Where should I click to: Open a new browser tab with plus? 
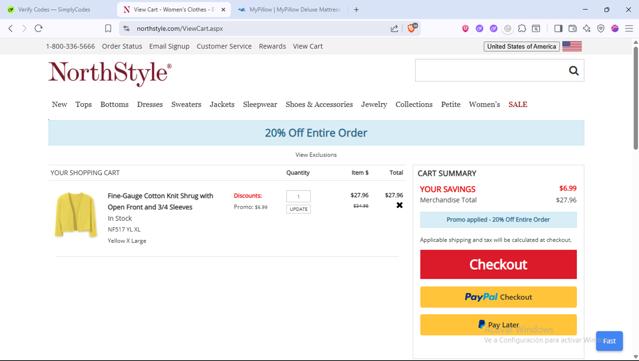(356, 9)
